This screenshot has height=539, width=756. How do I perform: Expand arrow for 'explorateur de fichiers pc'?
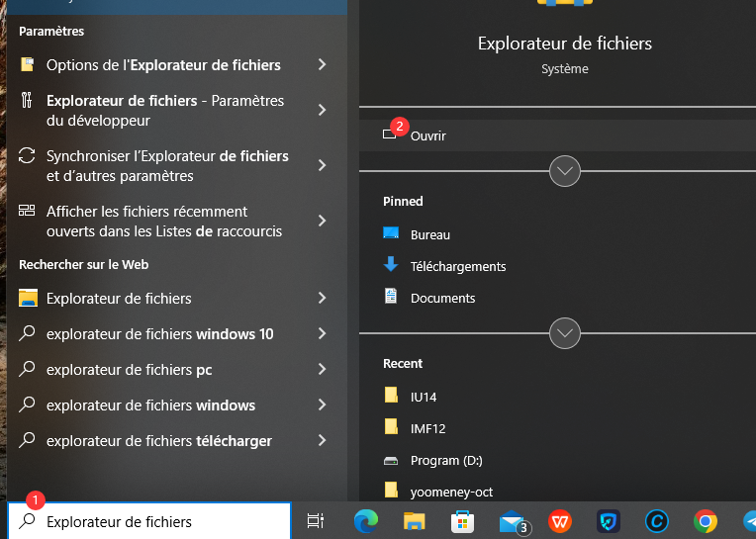(x=322, y=369)
